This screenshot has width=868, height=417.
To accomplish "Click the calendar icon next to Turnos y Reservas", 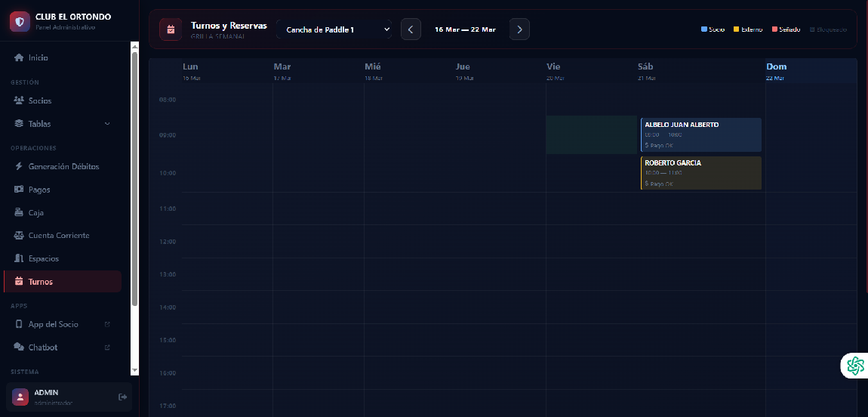I will [x=171, y=29].
